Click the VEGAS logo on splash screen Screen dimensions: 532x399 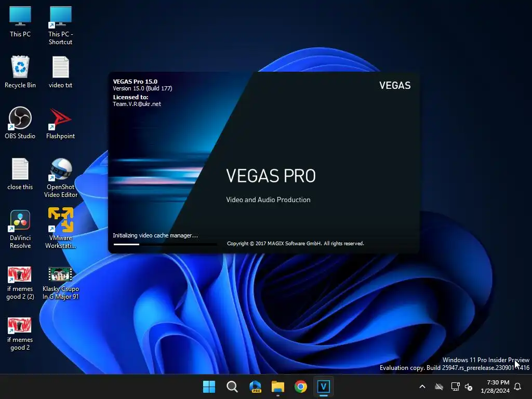[x=395, y=85]
